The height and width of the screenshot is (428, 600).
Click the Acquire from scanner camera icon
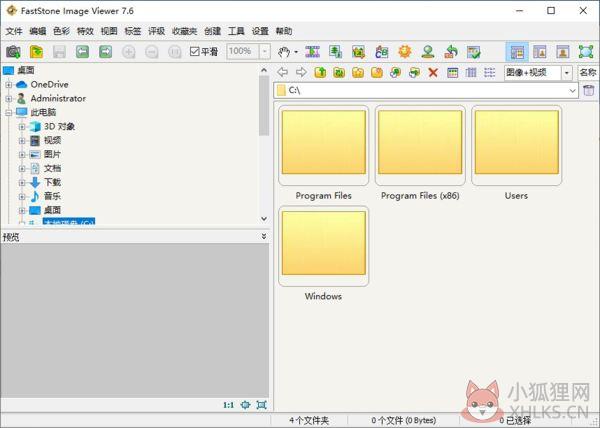pyautogui.click(x=13, y=52)
